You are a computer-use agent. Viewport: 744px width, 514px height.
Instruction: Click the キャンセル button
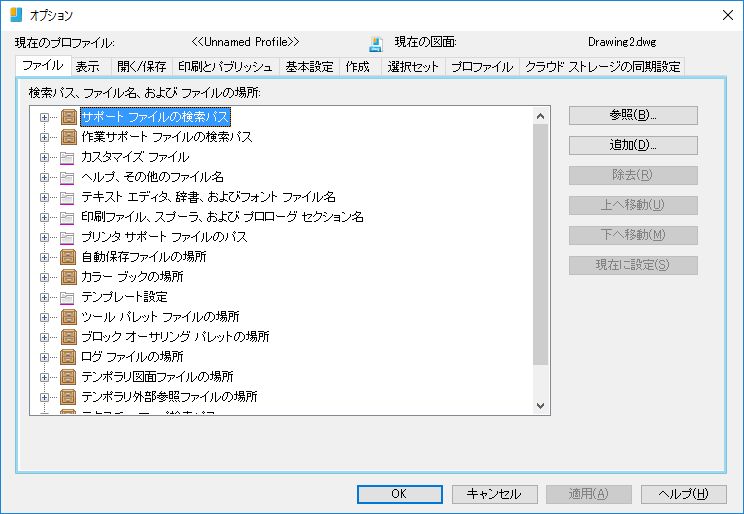point(494,494)
